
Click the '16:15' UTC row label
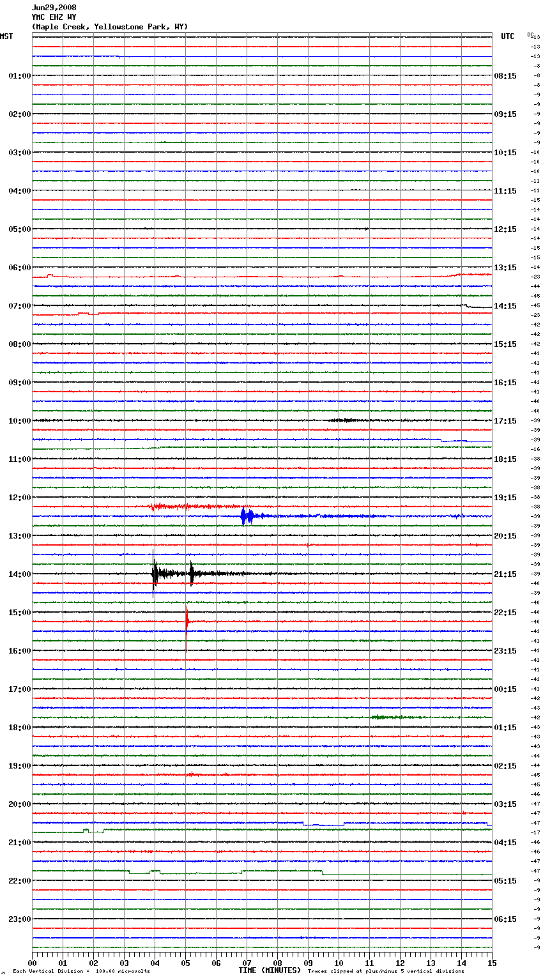click(x=505, y=383)
